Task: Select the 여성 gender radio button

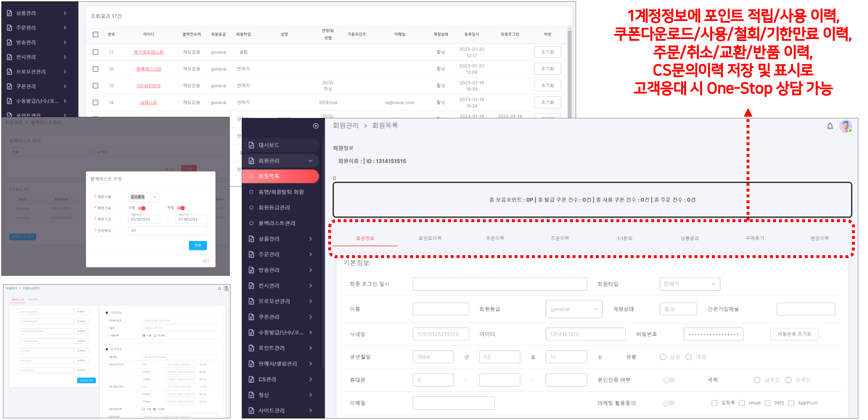Action: click(689, 357)
